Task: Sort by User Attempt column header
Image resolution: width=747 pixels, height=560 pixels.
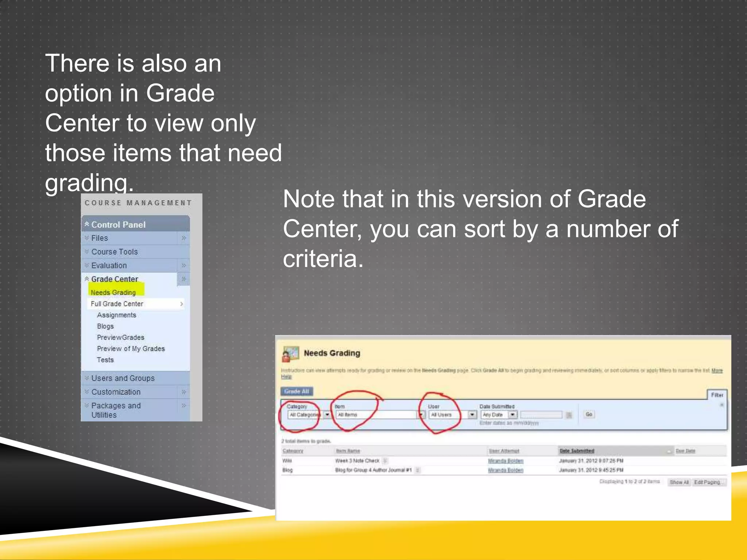Action: click(x=504, y=451)
